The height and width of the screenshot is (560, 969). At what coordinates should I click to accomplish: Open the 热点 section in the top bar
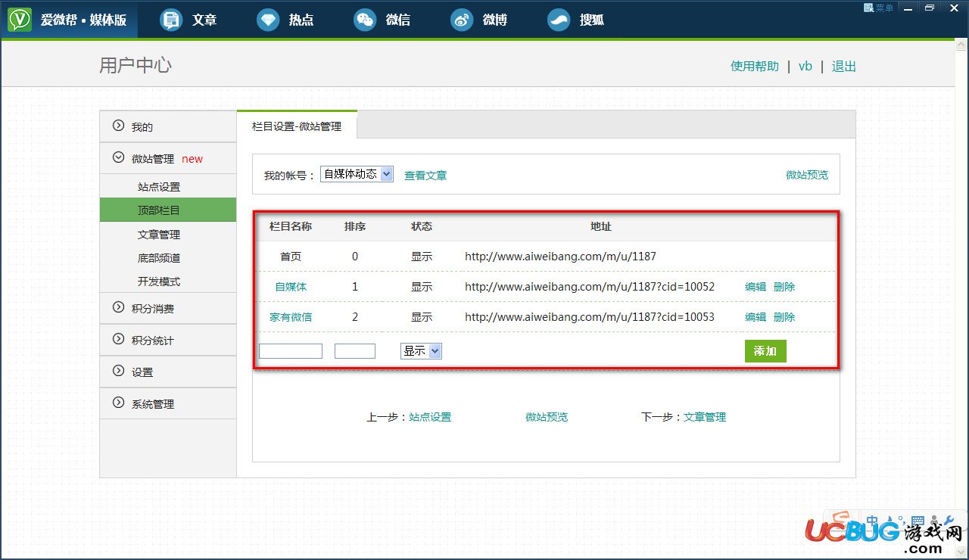tap(285, 20)
